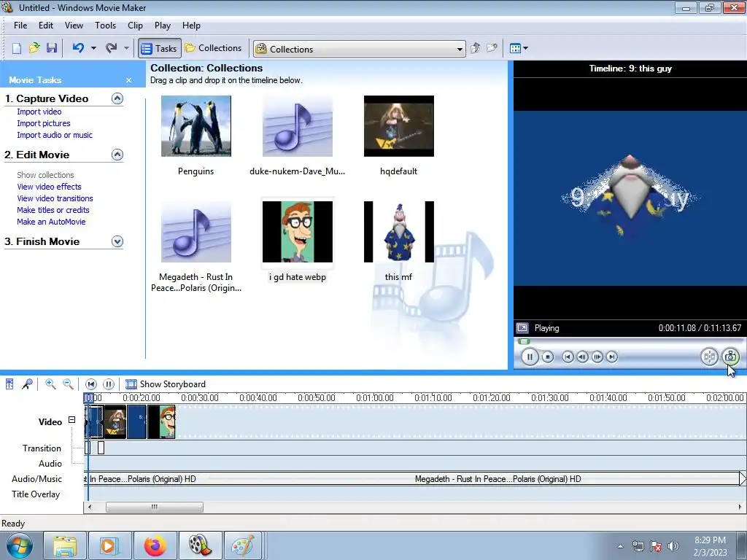
Task: Set audio levels from timeline toolbar
Action: click(x=9, y=384)
